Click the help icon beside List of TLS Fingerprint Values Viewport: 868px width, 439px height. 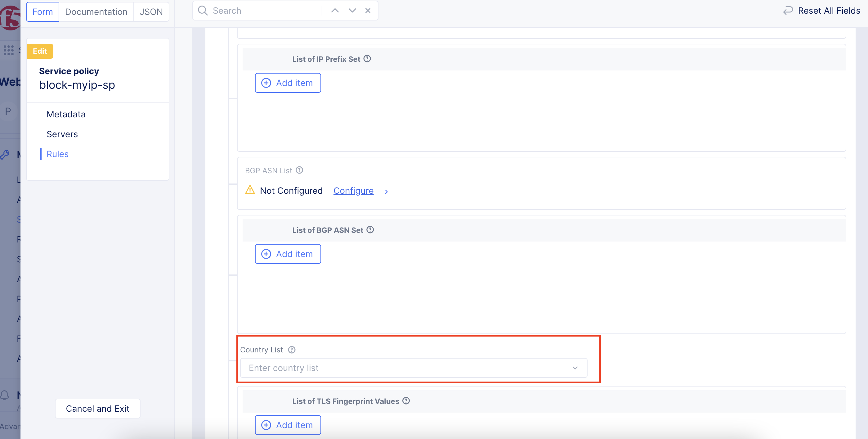pos(406,401)
